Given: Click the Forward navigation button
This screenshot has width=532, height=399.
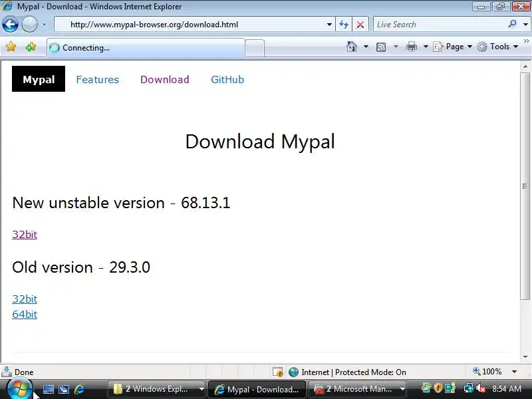Looking at the screenshot, I should [x=29, y=25].
